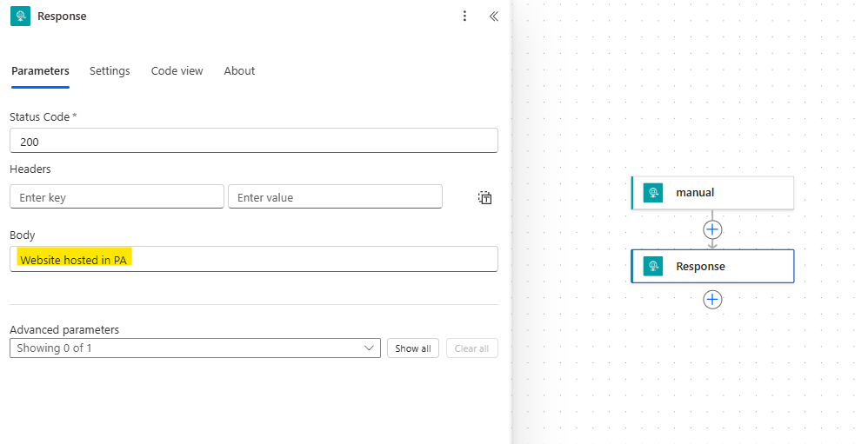Click the Show all button
Screen dimensions: 868x444
(413, 348)
